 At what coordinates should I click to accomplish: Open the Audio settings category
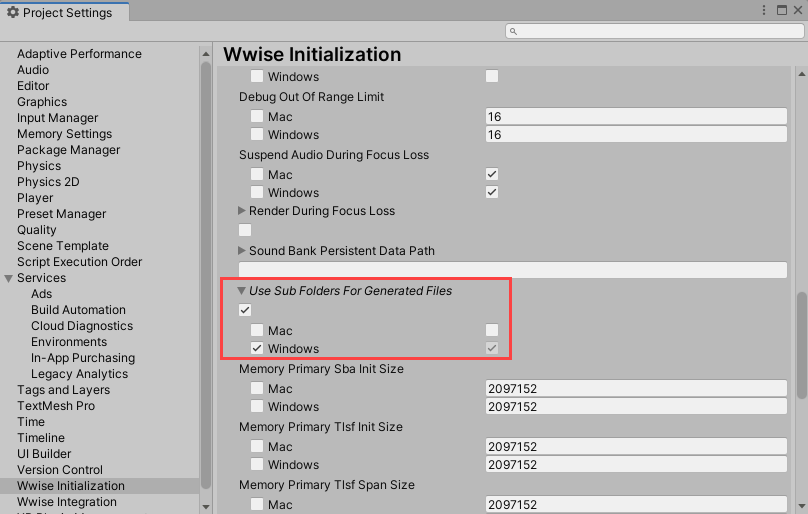pos(32,70)
